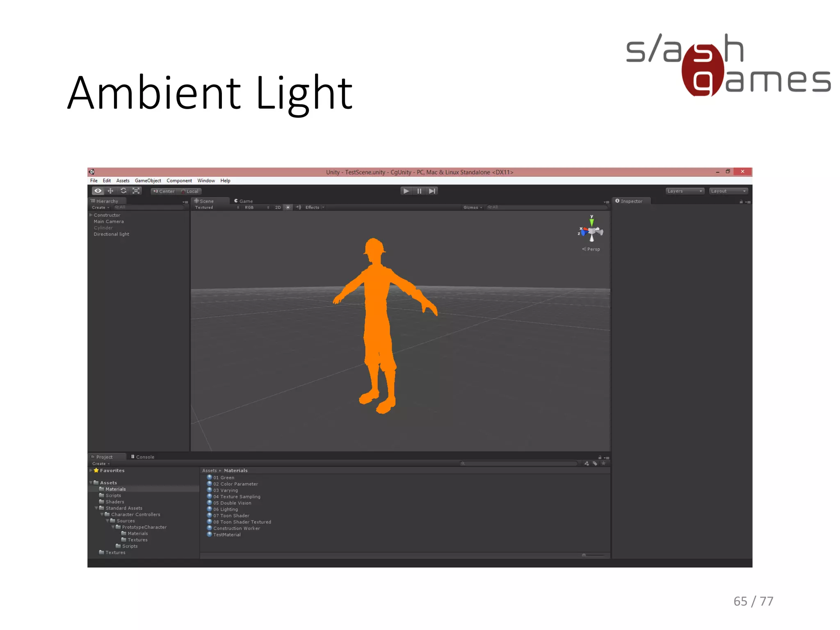Viewport: 840px width, 630px height.
Task: Select the Rotate transform tool
Action: [123, 191]
